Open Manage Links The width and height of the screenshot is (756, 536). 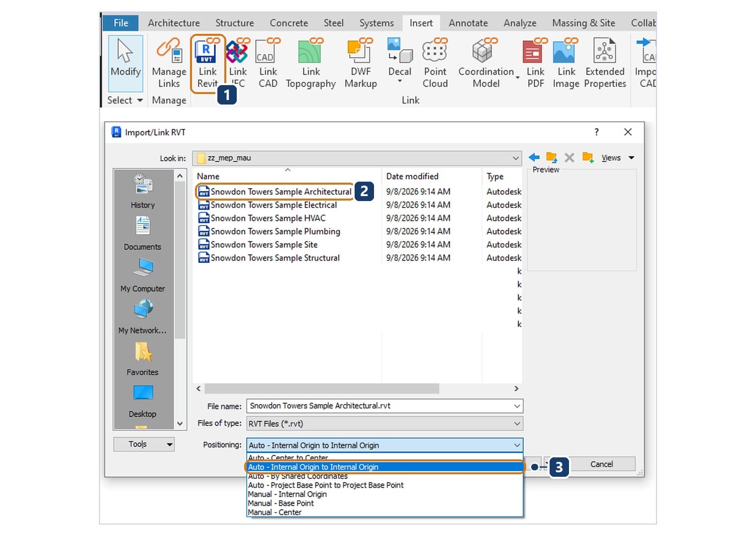coord(169,63)
